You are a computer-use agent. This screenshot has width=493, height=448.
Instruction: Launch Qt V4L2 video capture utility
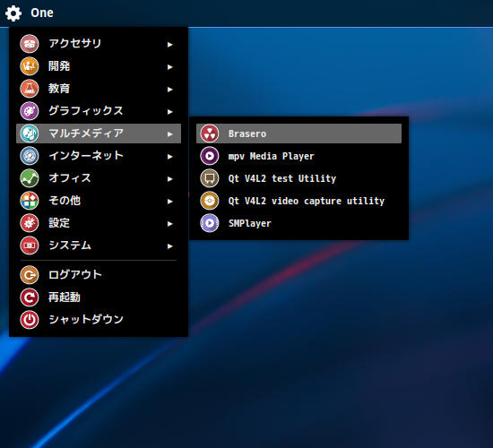pos(298,201)
